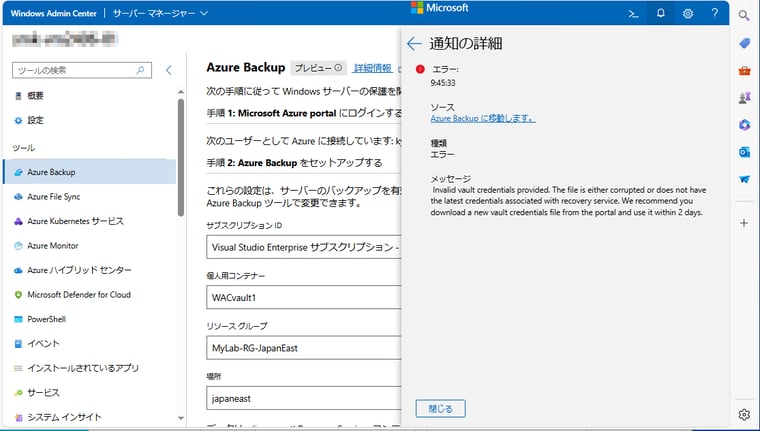Click the red error status icon
This screenshot has width=760, height=431.
coord(420,69)
